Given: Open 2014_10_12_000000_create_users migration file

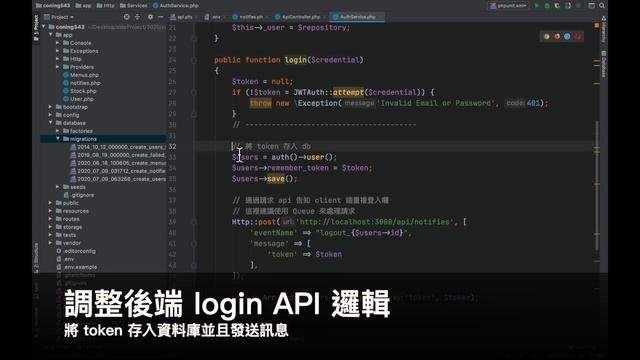Looking at the screenshot, I should point(118,147).
